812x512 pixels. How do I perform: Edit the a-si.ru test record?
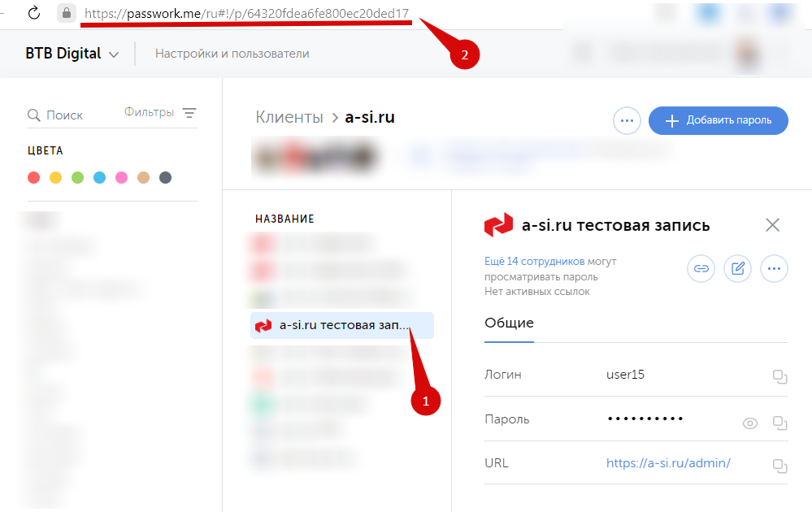[737, 268]
